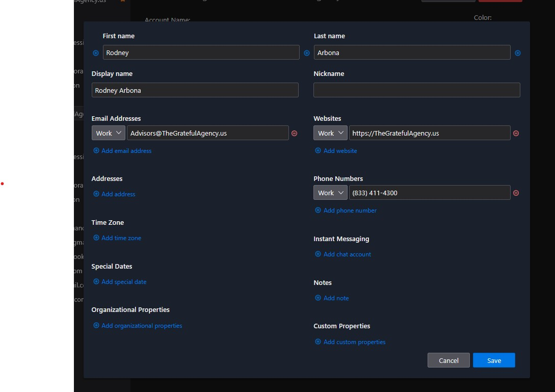Screen dimensions: 555x392
Task: Cancel the contact edit dialog
Action: 448,360
